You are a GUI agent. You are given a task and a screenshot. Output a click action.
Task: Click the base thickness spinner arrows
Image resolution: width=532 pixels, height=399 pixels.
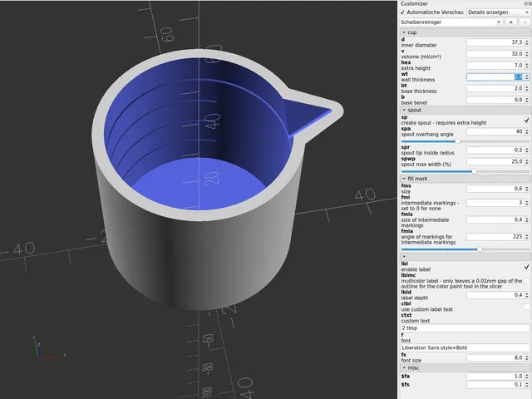527,89
